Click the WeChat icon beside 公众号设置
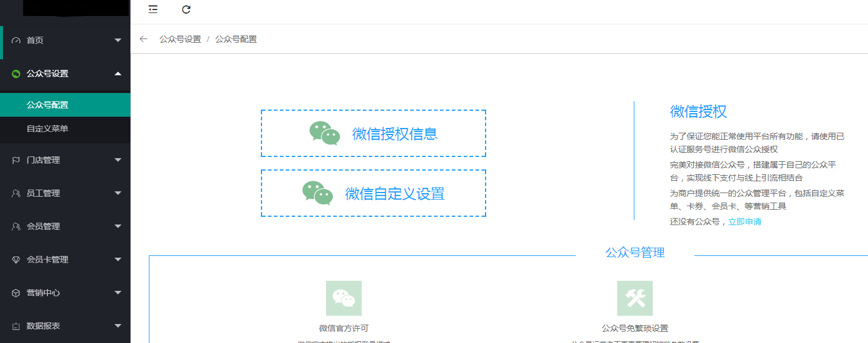Image resolution: width=868 pixels, height=343 pixels. tap(16, 73)
